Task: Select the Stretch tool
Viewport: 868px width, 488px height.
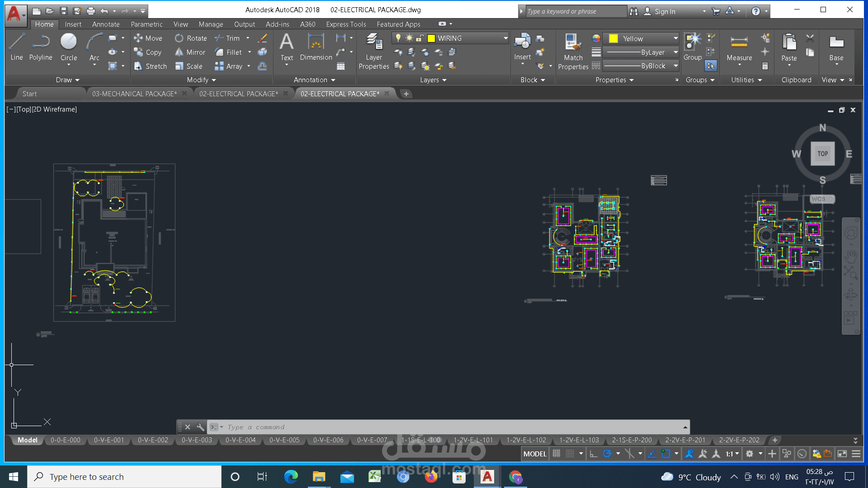Action: click(x=151, y=66)
